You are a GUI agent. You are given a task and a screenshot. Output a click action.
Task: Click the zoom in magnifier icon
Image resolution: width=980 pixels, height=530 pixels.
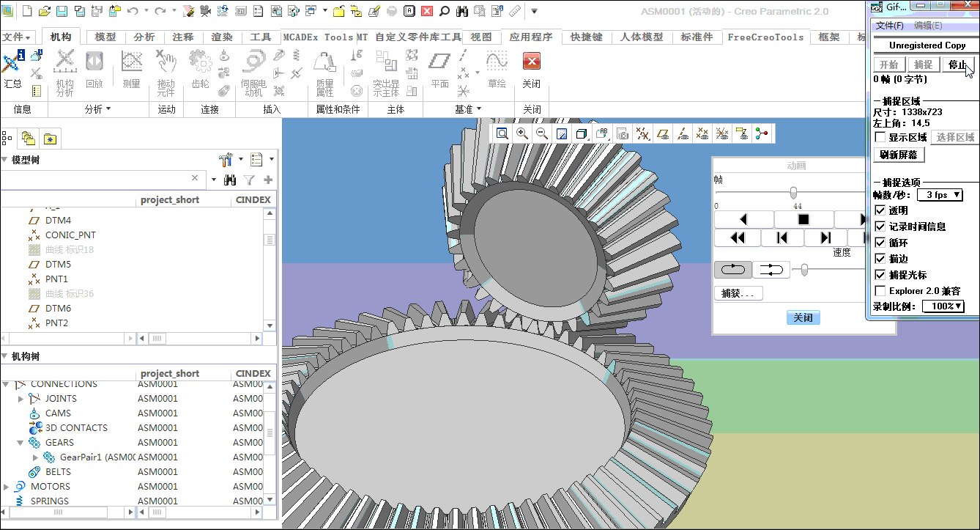[x=522, y=133]
